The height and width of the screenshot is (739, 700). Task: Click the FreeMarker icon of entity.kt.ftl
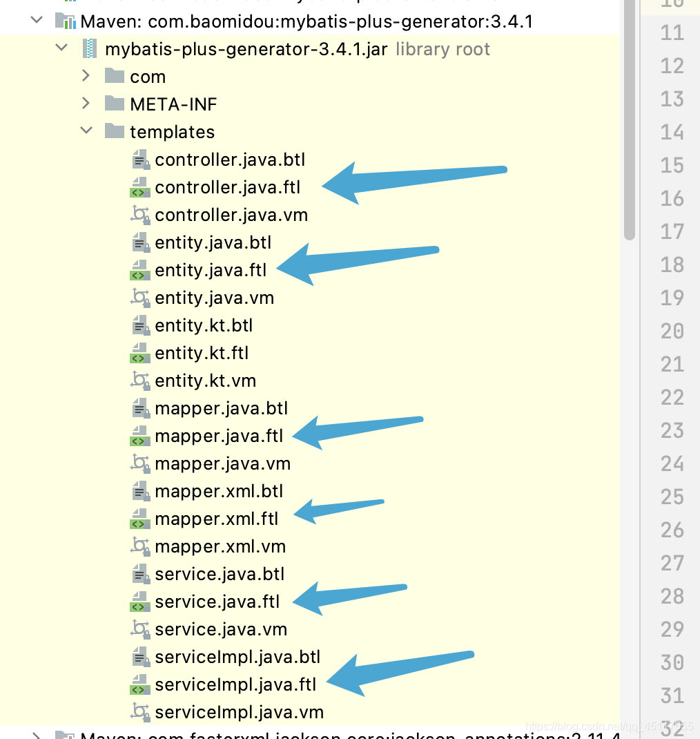140,353
